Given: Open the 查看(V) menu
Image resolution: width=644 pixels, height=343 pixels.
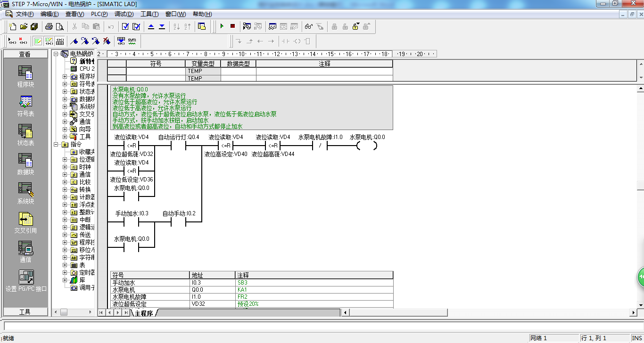Looking at the screenshot, I should pyautogui.click(x=74, y=14).
